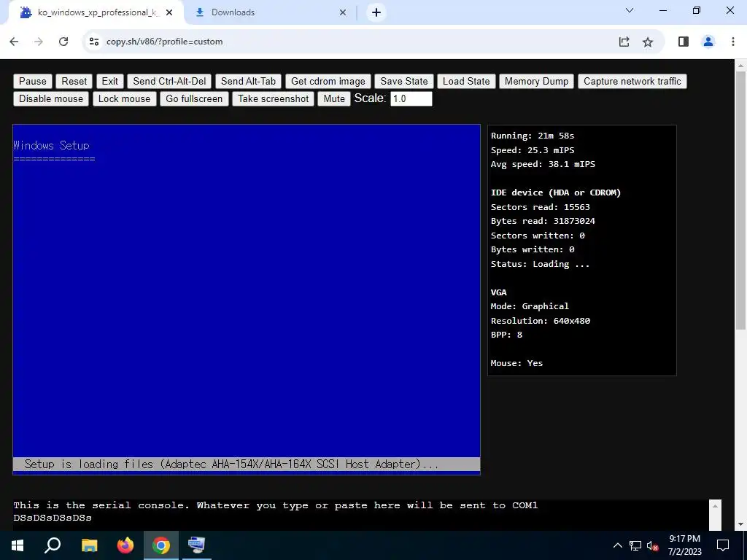This screenshot has height=560, width=747.
Task: Click 'Status: Loading ...' text
Action: 541,264
